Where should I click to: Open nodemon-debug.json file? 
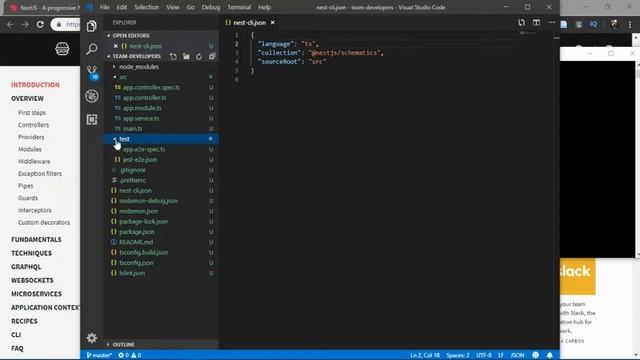tap(149, 201)
